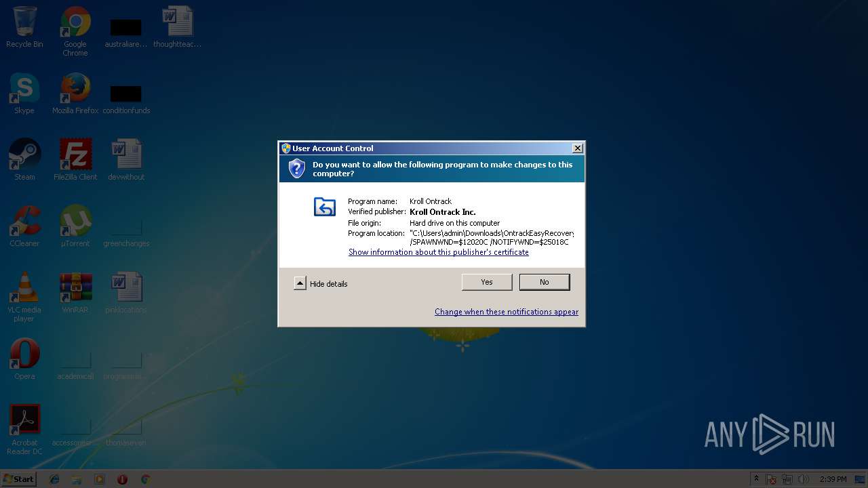Screen dimensions: 868x488
Task: Select the thoughtteac... Word document
Action: (x=178, y=27)
